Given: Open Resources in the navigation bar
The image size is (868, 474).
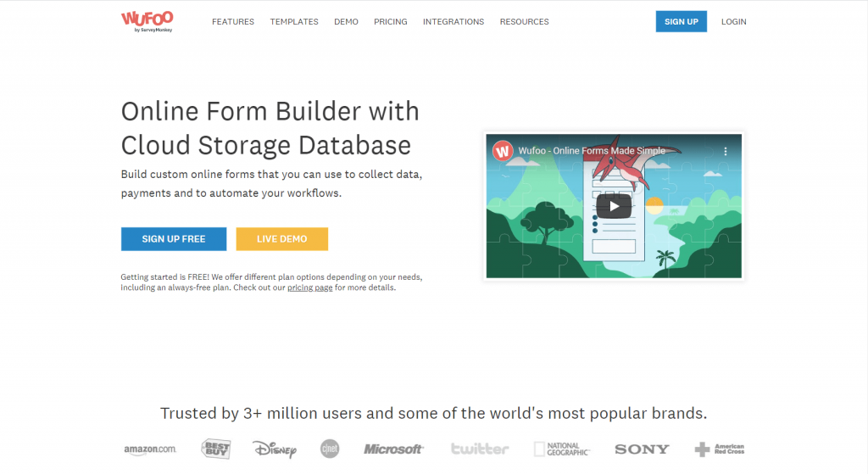Looking at the screenshot, I should tap(524, 21).
